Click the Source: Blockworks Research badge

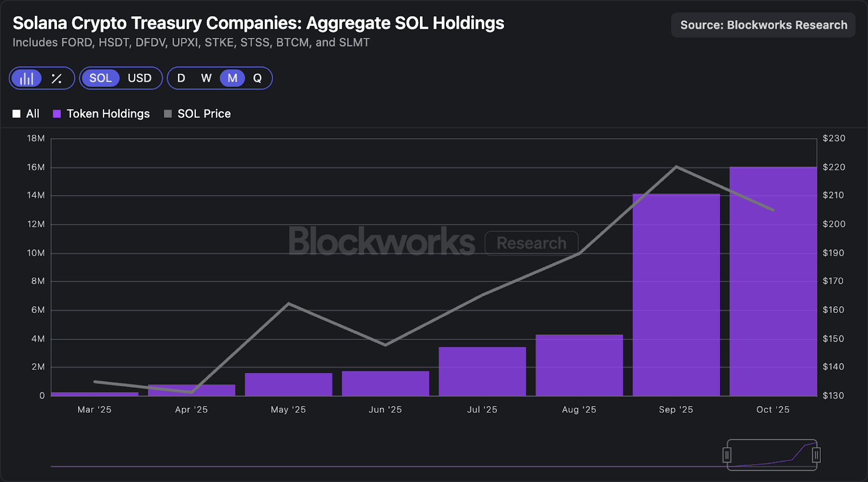pyautogui.click(x=763, y=25)
